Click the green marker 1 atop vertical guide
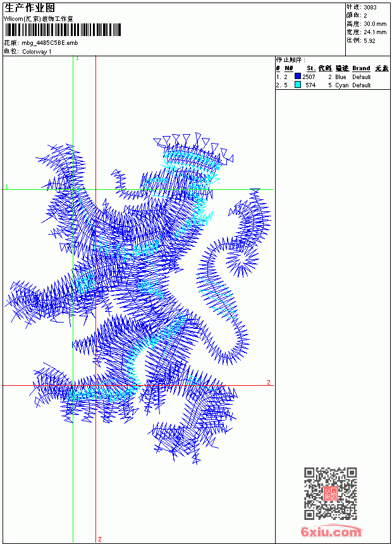Screen dimensions: 392x544 77,59
